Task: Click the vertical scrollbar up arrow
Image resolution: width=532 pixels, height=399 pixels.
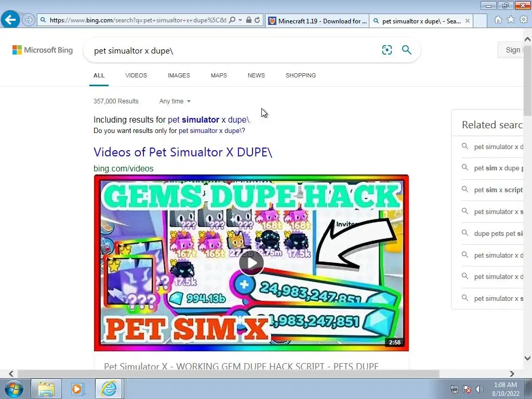Action: point(528,39)
